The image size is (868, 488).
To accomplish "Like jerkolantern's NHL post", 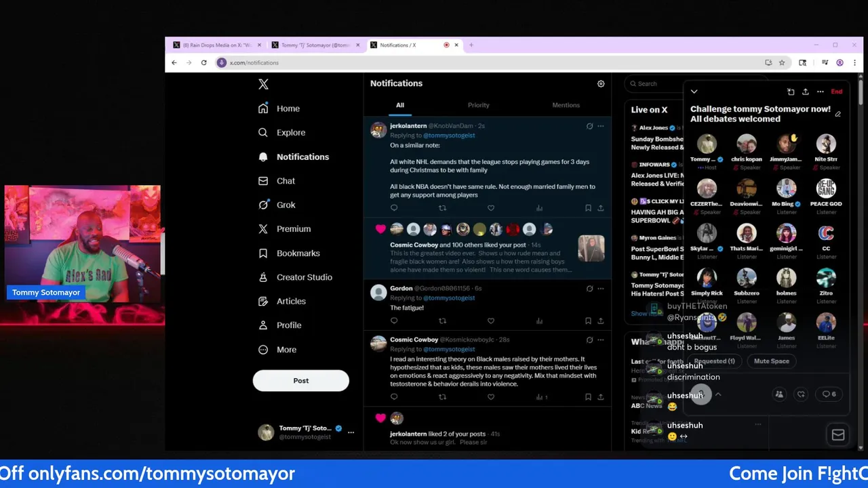I will pyautogui.click(x=491, y=208).
